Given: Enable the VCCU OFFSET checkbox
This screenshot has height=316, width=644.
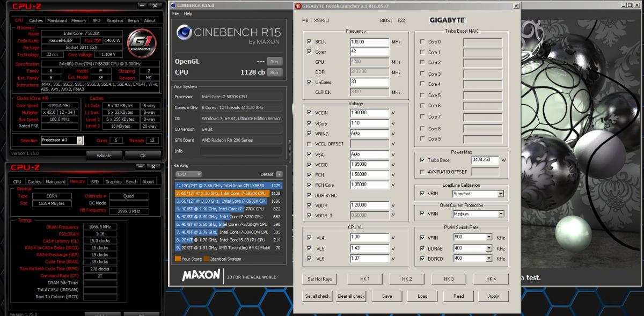Looking at the screenshot, I should pyautogui.click(x=309, y=144).
